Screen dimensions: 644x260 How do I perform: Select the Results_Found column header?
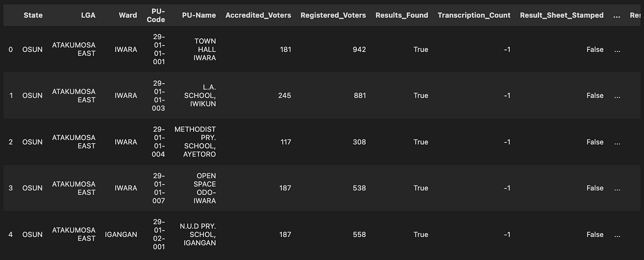[x=402, y=15]
